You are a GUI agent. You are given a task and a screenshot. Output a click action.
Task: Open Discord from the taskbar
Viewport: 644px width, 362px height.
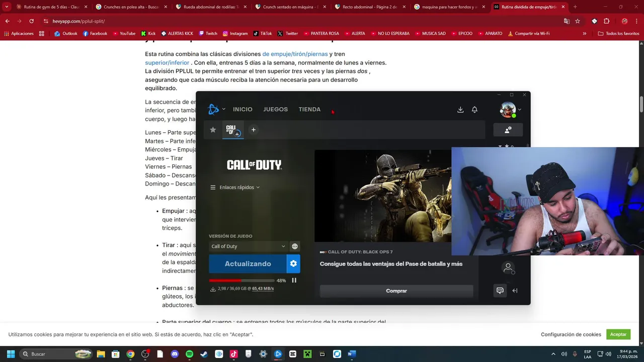tap(175, 354)
